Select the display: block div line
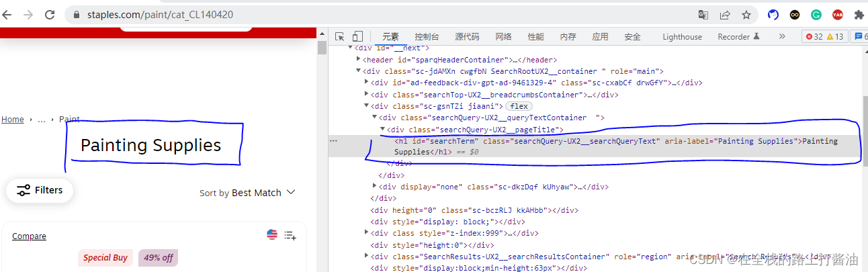 coord(447,222)
